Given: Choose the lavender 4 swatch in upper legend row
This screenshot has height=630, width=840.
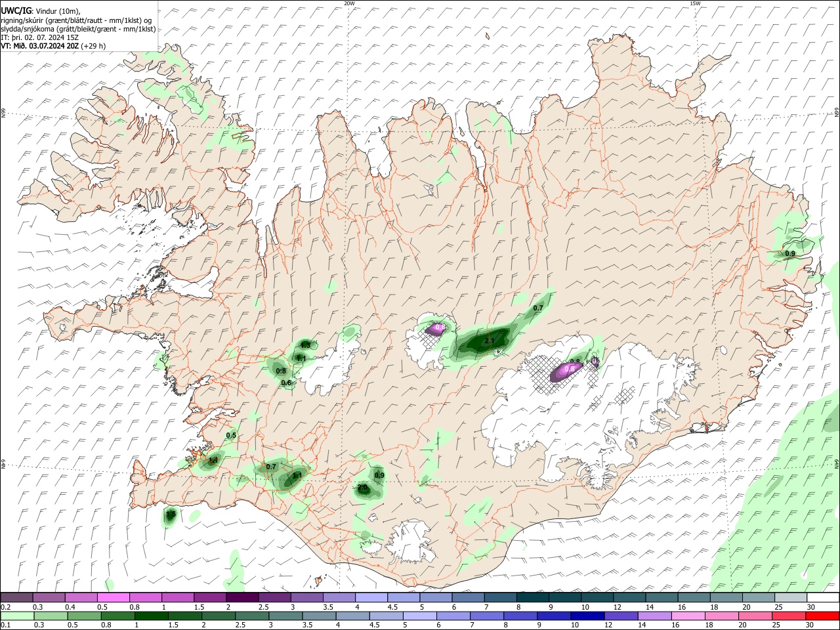Looking at the screenshot, I should [371, 598].
